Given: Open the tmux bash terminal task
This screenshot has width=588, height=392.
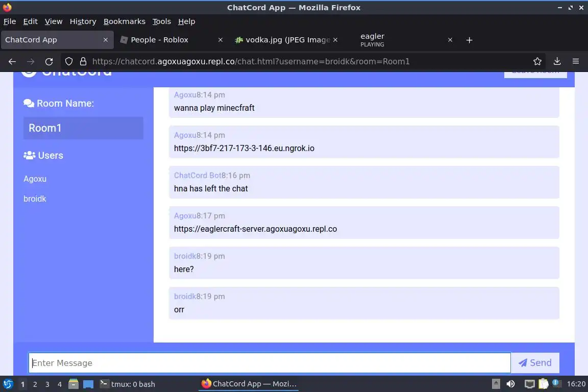Looking at the screenshot, I should tap(128, 384).
